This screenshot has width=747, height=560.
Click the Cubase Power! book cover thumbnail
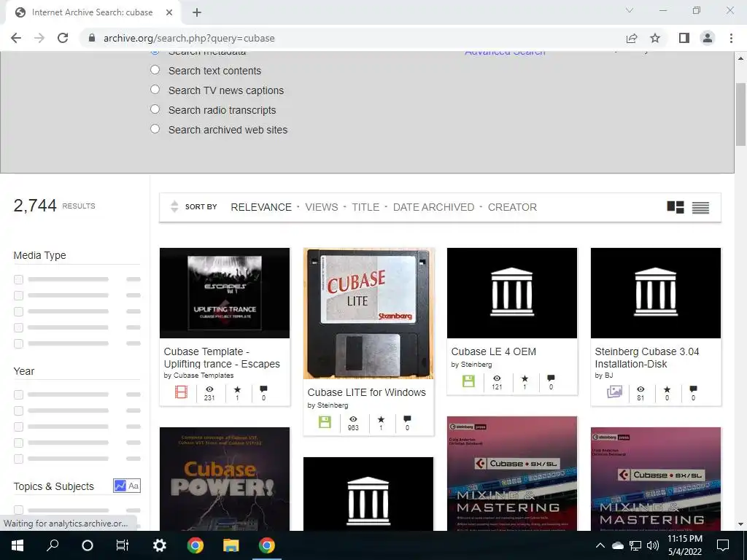pos(225,479)
